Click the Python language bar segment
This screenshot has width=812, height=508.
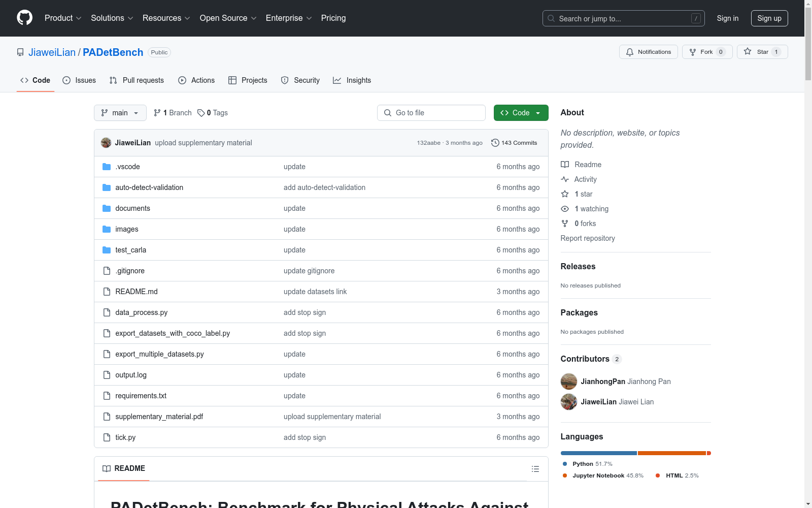point(599,453)
